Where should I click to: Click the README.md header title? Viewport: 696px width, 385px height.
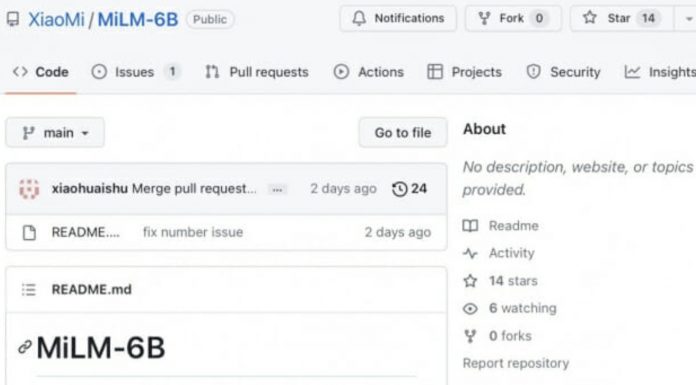pyautogui.click(x=91, y=290)
